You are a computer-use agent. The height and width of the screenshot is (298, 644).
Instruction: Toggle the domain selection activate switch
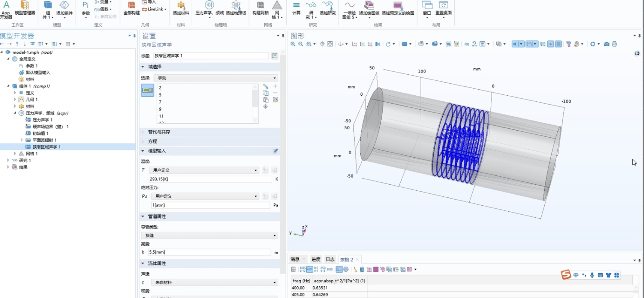147,90
